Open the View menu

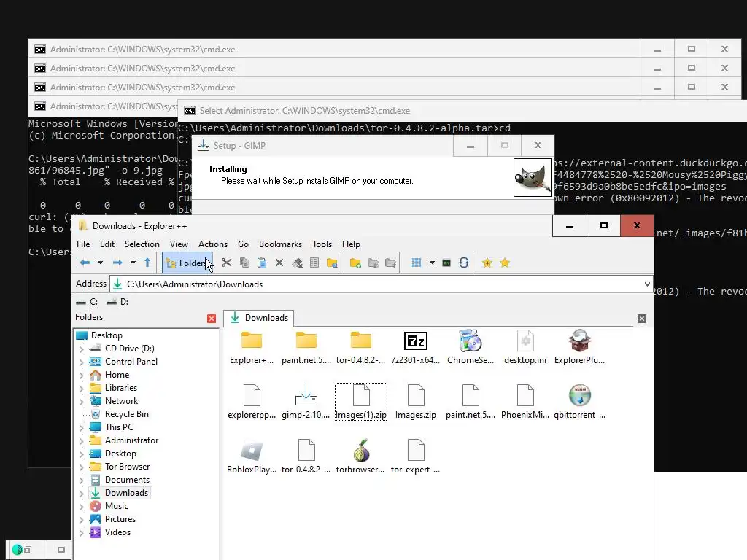click(179, 244)
